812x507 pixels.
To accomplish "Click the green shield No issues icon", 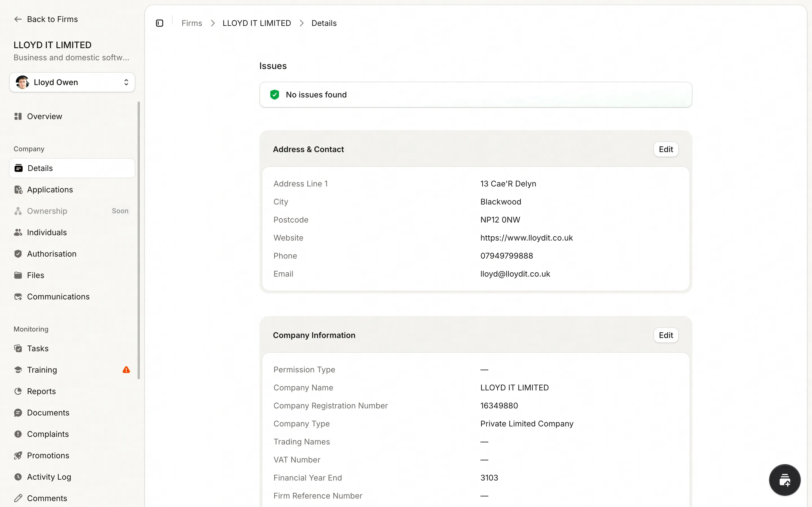I will pyautogui.click(x=274, y=95).
